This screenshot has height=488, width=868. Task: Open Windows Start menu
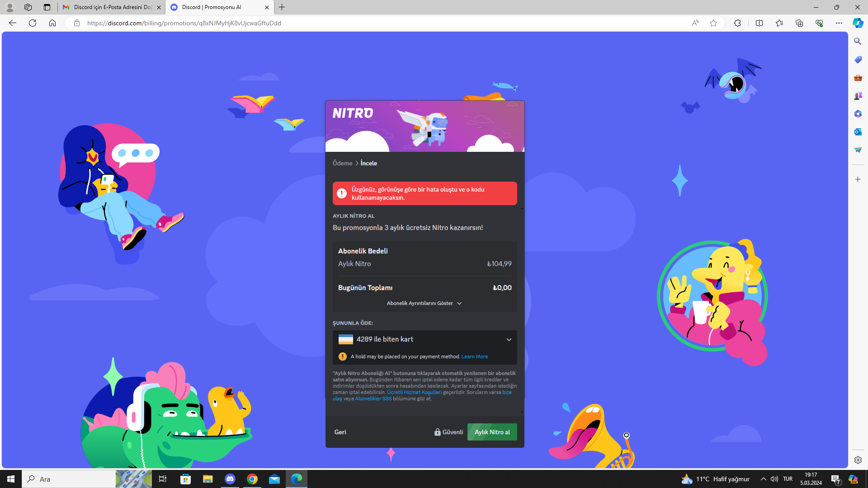click(x=11, y=479)
